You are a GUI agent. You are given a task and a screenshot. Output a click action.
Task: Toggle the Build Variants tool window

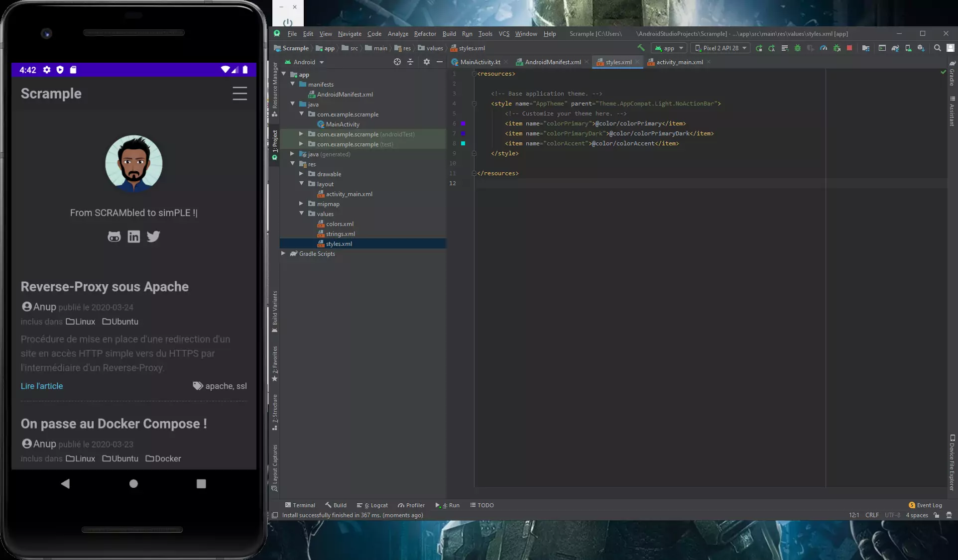tap(275, 312)
